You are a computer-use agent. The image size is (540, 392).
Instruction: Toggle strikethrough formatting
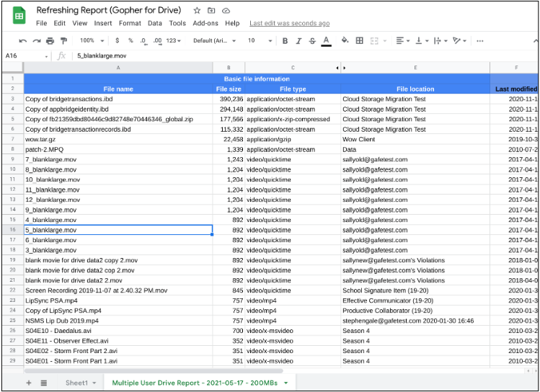tap(312, 41)
